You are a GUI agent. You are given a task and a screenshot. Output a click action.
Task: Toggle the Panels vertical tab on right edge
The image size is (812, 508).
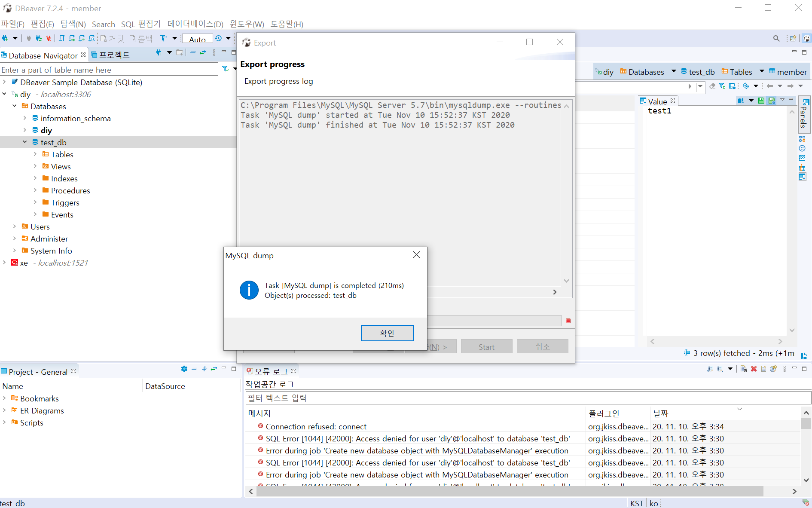[803, 113]
